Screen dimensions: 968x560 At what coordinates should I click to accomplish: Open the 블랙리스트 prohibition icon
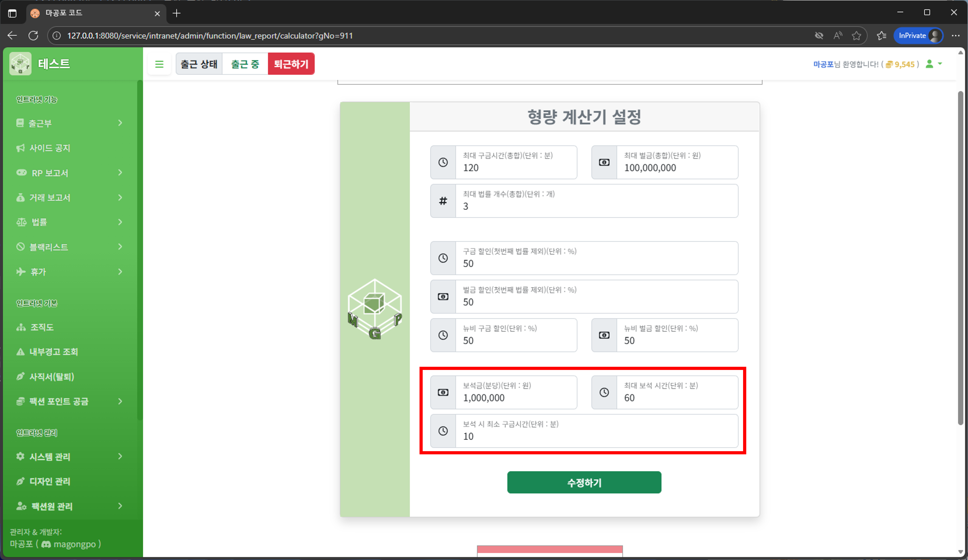coord(20,247)
